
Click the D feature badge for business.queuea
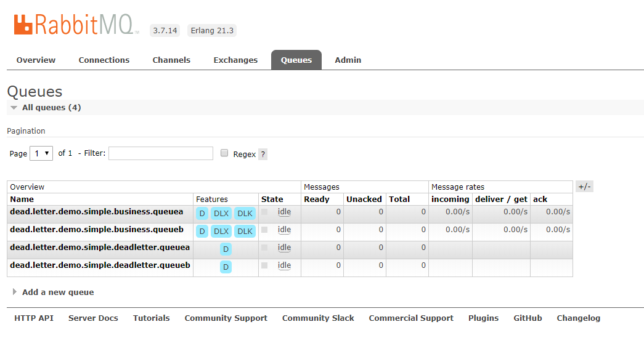pyautogui.click(x=202, y=213)
